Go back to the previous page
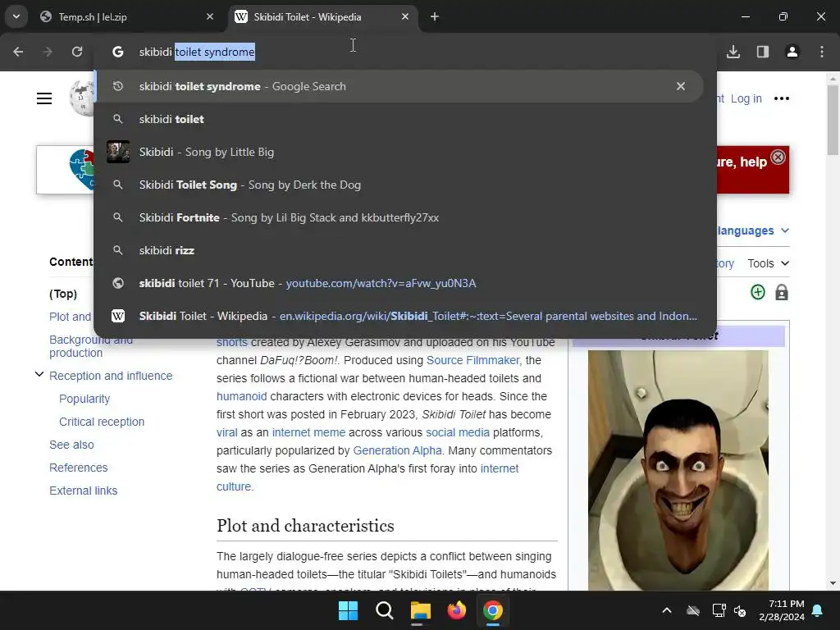Image resolution: width=840 pixels, height=630 pixels. click(x=18, y=52)
